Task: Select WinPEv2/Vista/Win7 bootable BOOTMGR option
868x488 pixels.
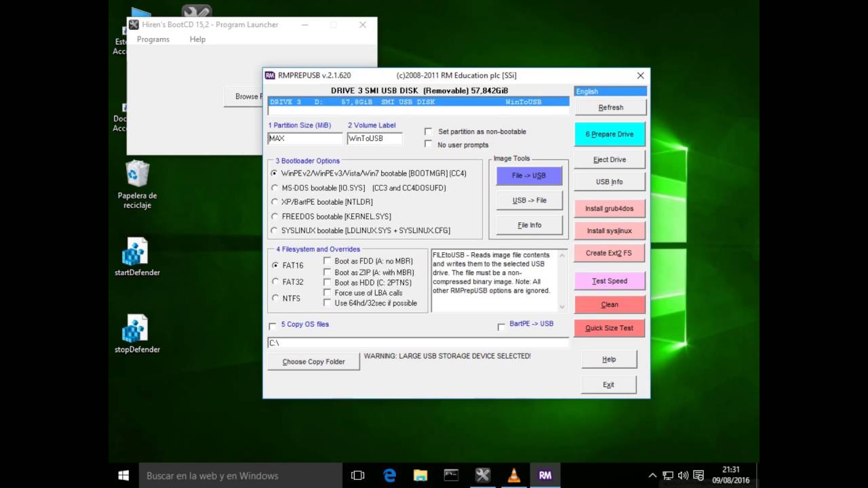Action: [x=275, y=174]
